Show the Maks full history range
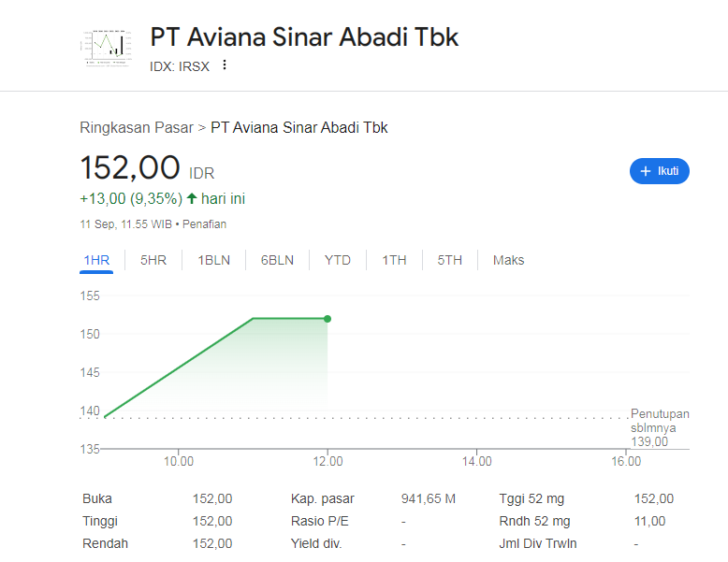 [509, 260]
